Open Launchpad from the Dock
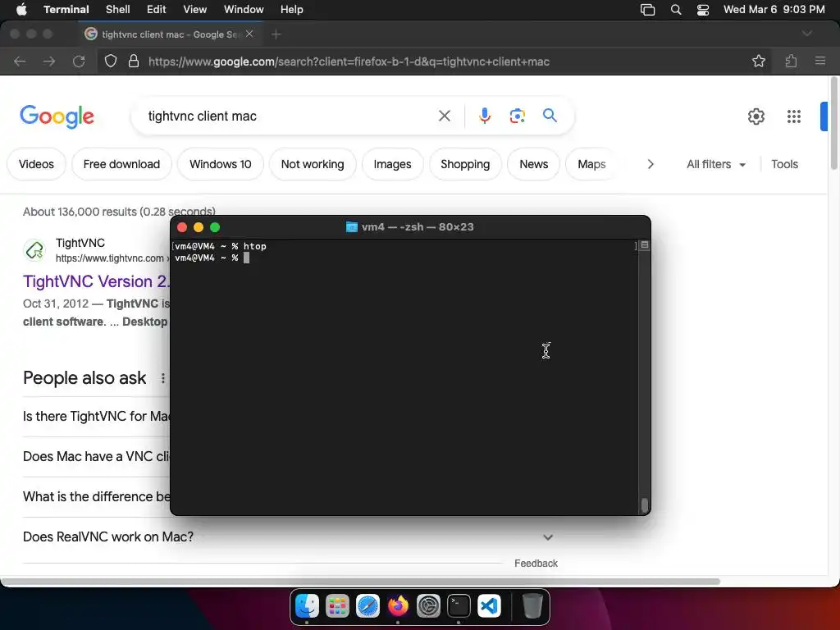This screenshot has height=630, width=840. (x=337, y=606)
